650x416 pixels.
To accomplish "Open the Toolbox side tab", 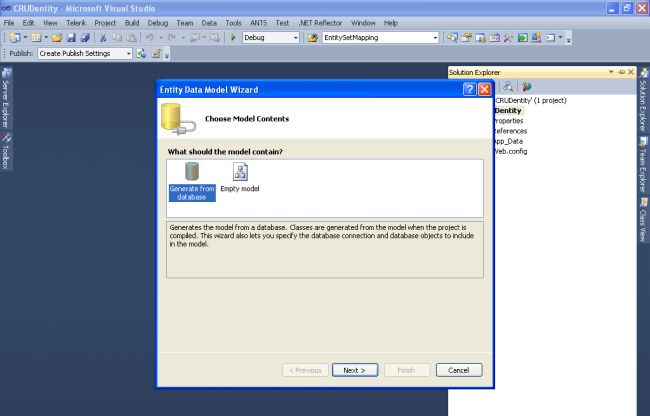I will (6, 151).
